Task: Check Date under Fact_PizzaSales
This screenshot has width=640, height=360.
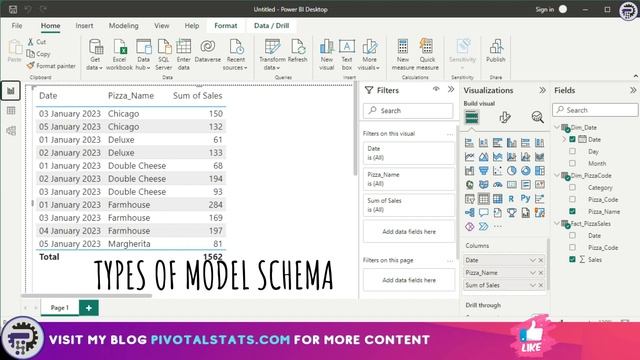Action: pos(572,236)
